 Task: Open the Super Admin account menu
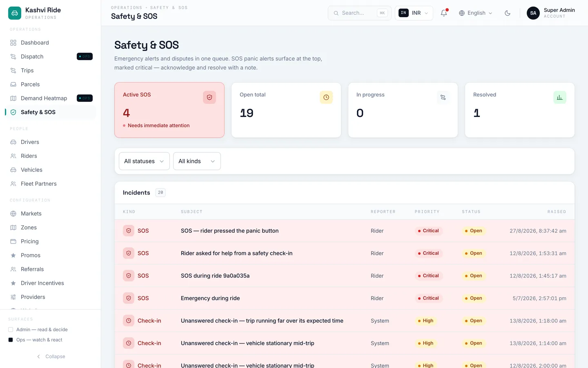(x=551, y=13)
